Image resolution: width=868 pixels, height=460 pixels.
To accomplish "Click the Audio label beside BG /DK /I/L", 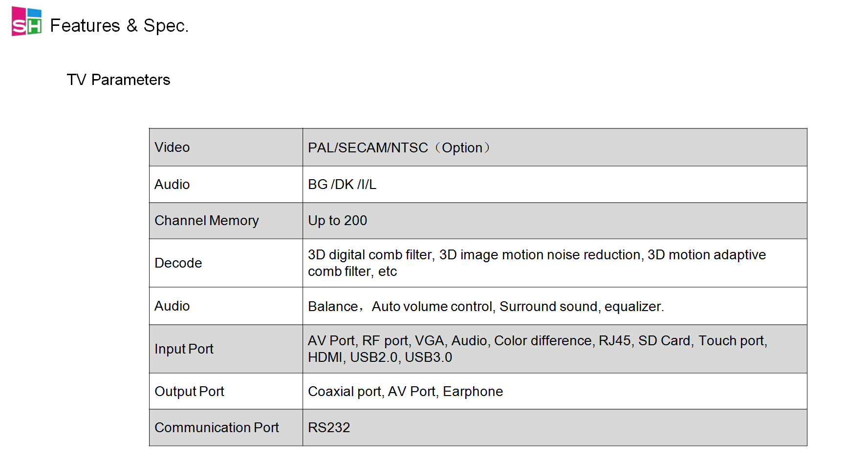I will point(172,184).
